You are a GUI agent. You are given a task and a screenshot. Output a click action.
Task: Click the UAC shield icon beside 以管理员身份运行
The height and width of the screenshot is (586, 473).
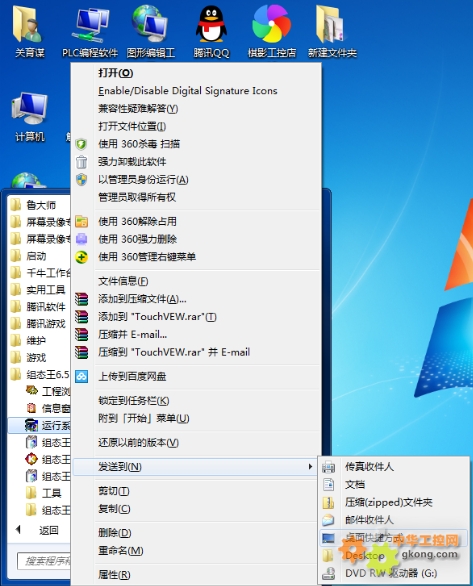81,180
